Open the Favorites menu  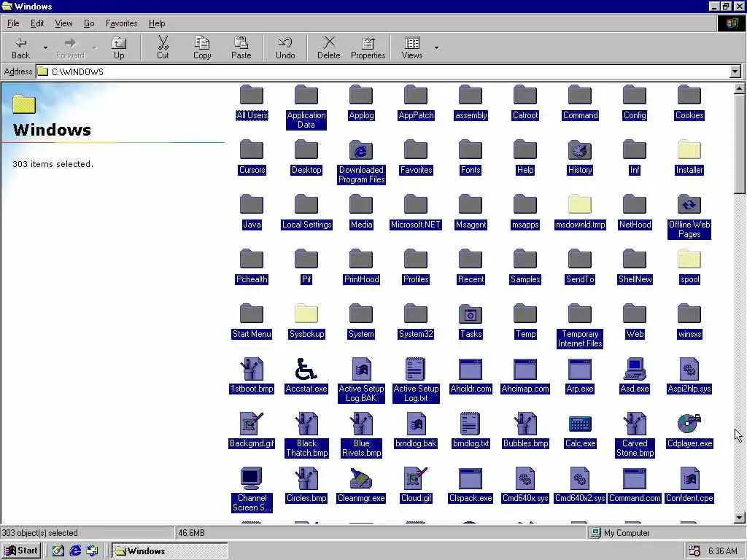tap(122, 23)
